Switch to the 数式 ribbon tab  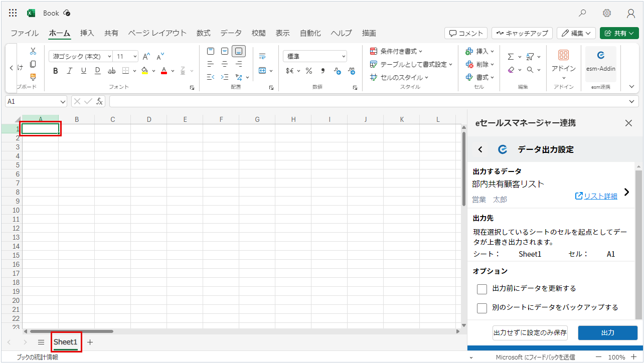point(203,33)
